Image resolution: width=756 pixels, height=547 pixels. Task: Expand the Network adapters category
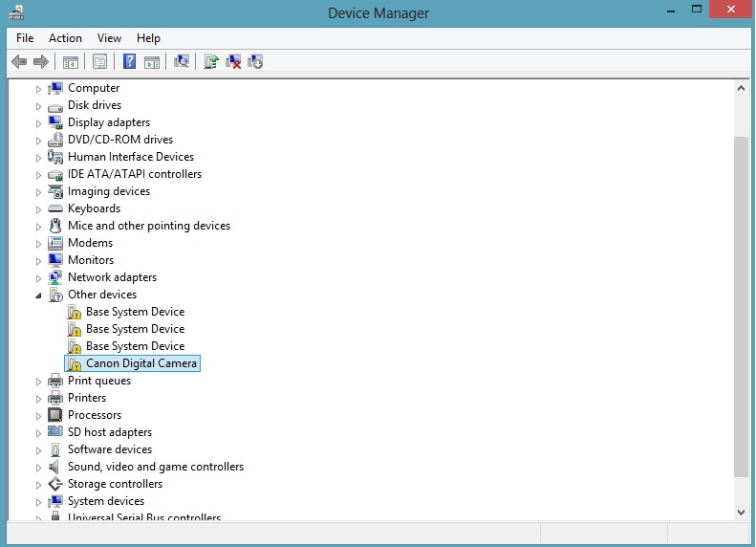click(x=39, y=278)
